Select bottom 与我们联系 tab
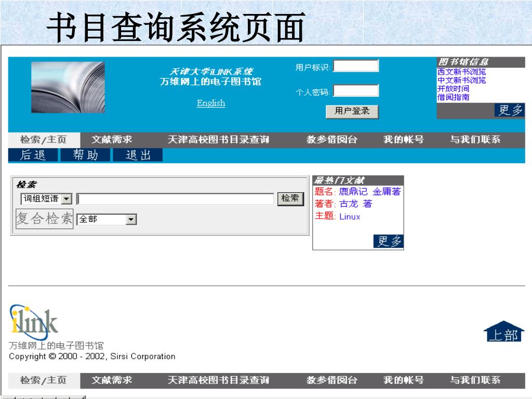This screenshot has height=399, width=532. tap(475, 380)
